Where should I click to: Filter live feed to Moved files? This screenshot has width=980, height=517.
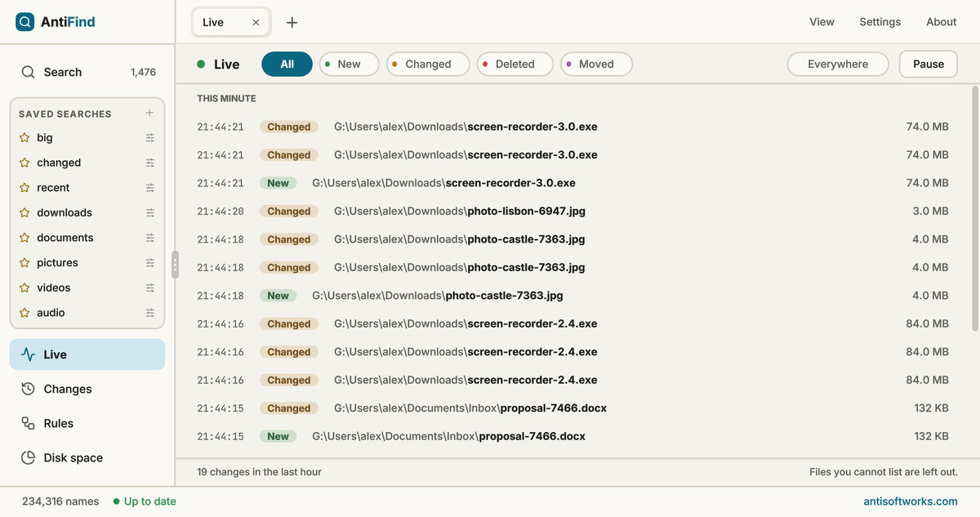(596, 64)
